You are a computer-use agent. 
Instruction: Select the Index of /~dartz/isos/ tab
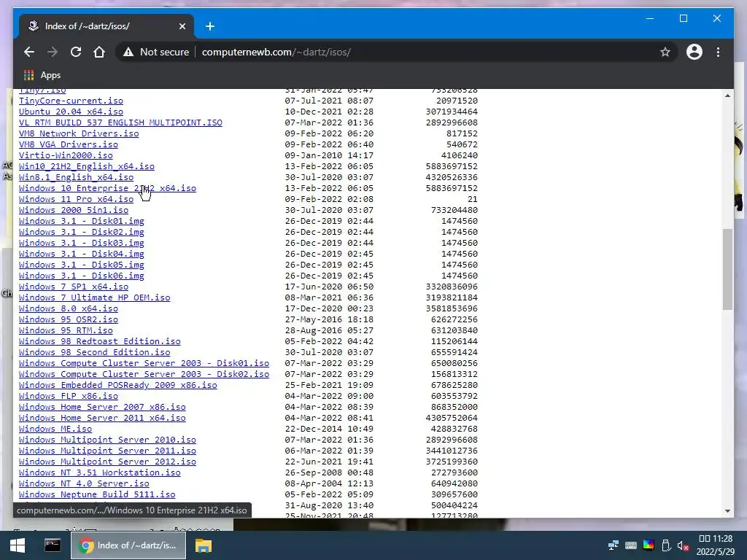[x=107, y=26]
